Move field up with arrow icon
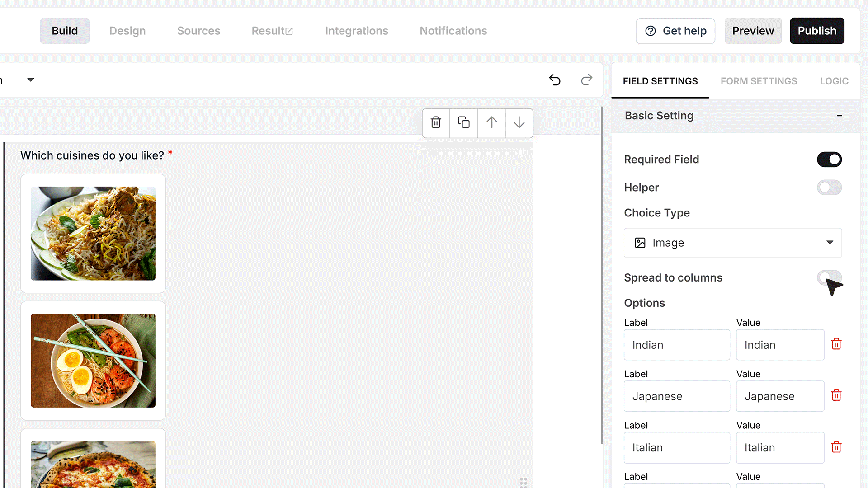 point(492,122)
